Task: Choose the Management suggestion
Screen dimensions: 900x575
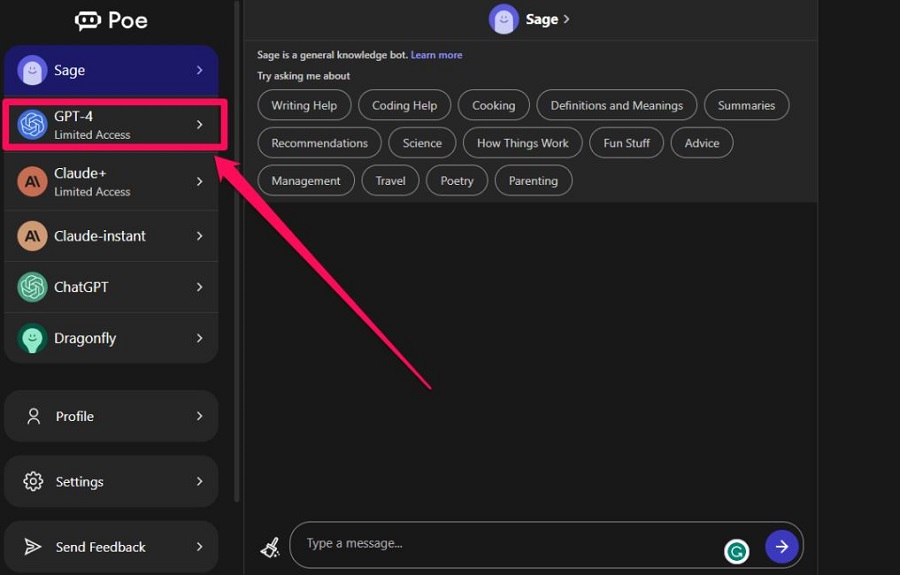Action: point(306,181)
